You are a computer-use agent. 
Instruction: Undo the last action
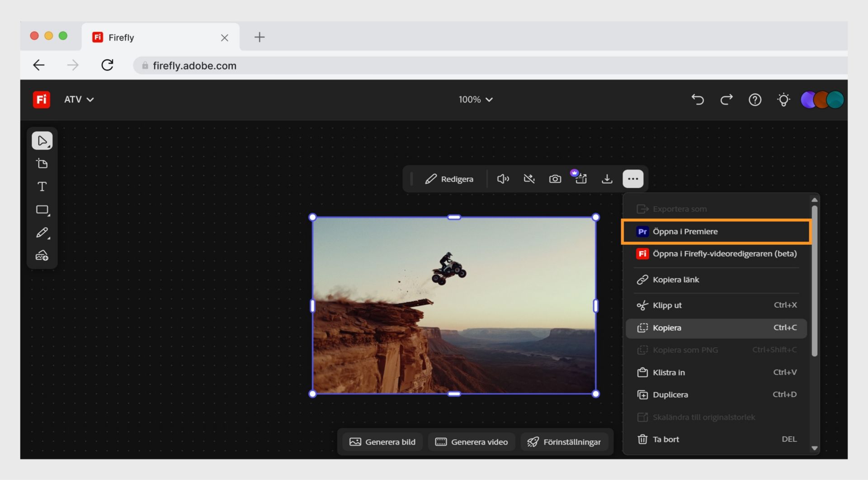coord(698,100)
